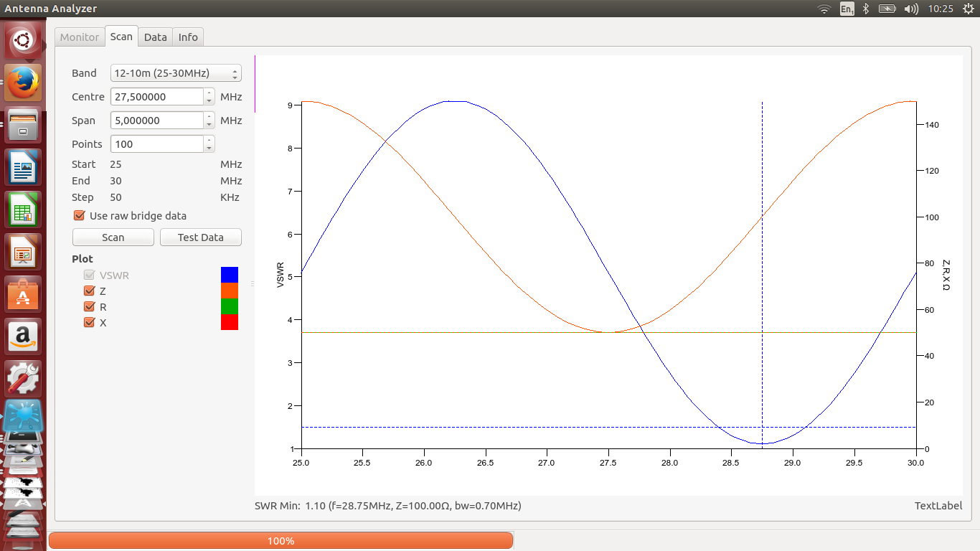Toggle Use raw bridge data checkbox
Viewport: 980px width, 551px height.
pyautogui.click(x=80, y=215)
